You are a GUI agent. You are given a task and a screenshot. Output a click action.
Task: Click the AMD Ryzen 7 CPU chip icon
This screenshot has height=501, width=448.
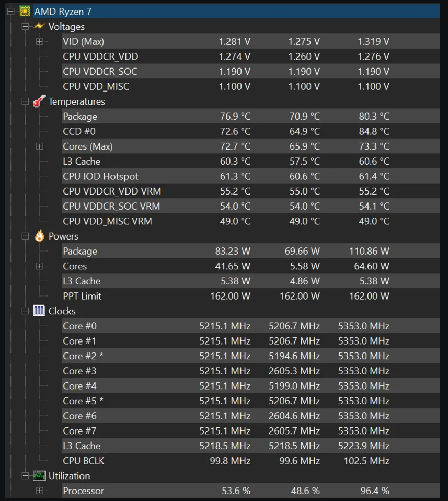25,11
